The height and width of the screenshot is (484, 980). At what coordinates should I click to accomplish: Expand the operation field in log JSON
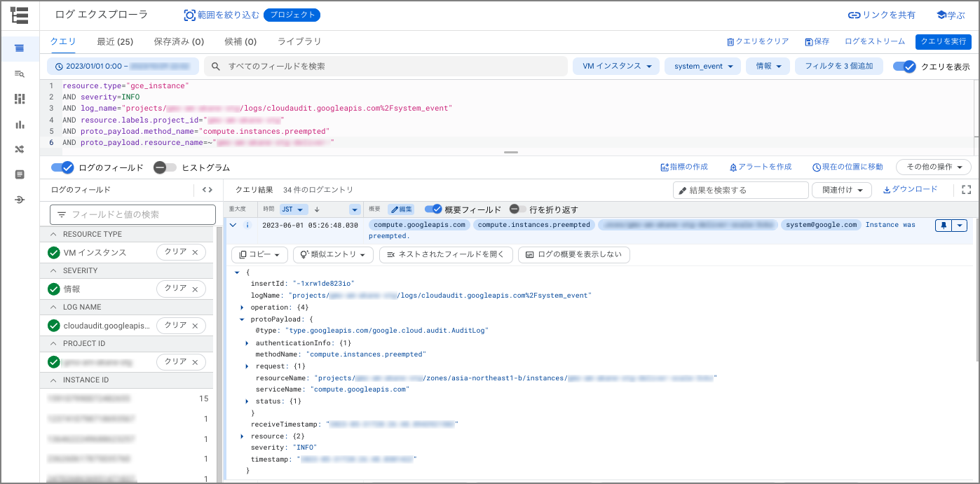coord(243,307)
